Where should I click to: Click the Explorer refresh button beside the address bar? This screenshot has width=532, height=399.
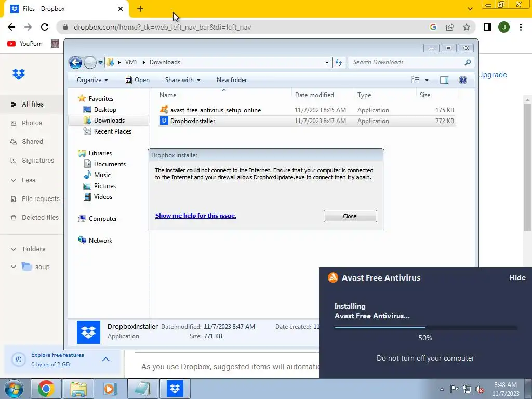[x=339, y=62]
